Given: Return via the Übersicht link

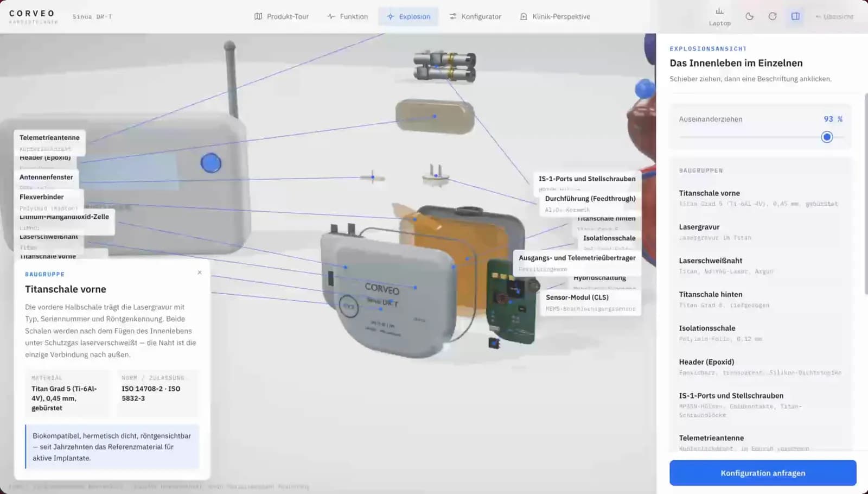Looking at the screenshot, I should tap(834, 17).
